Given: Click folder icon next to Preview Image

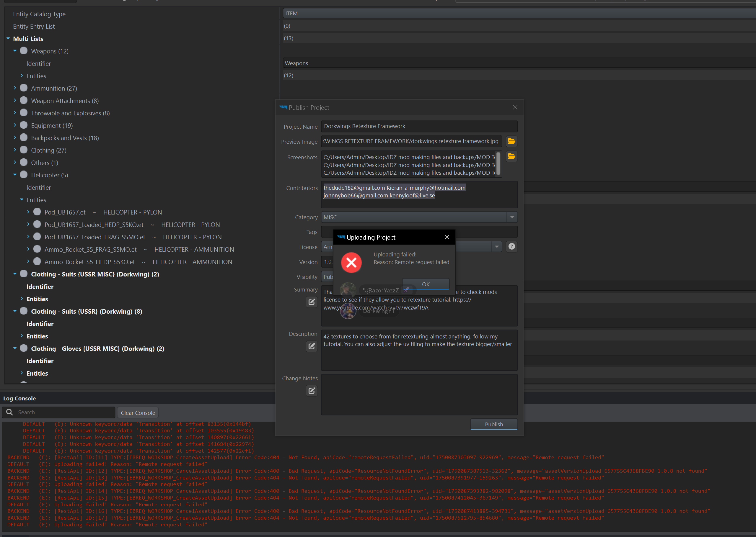Looking at the screenshot, I should [511, 141].
